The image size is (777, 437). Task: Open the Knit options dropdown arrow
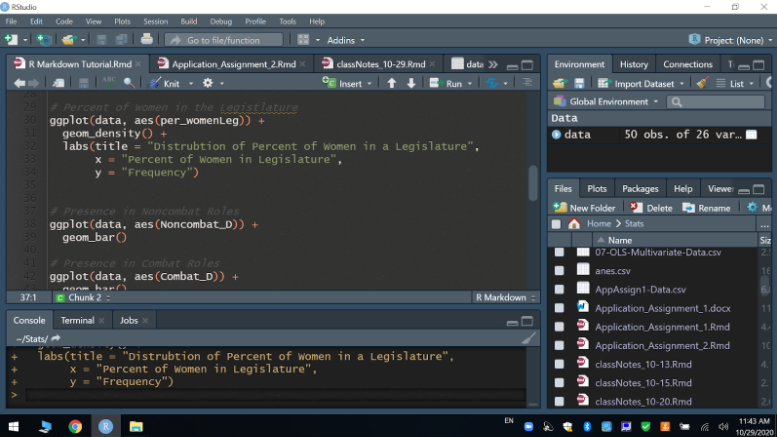[191, 83]
